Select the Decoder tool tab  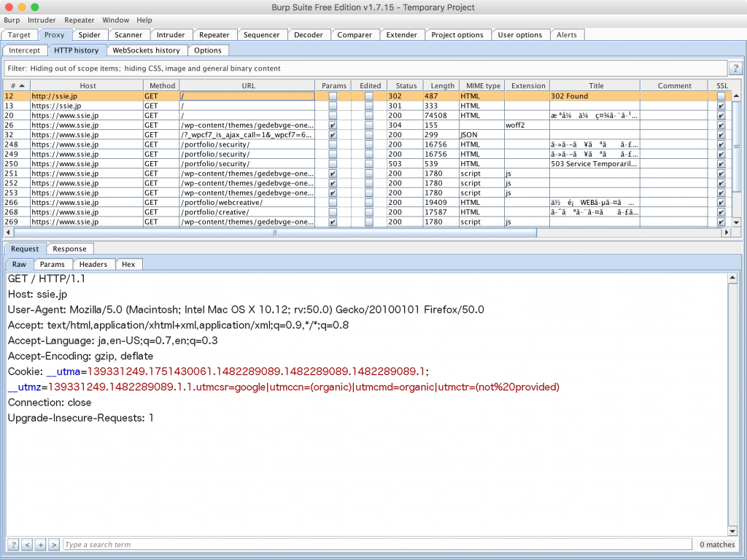pyautogui.click(x=309, y=34)
